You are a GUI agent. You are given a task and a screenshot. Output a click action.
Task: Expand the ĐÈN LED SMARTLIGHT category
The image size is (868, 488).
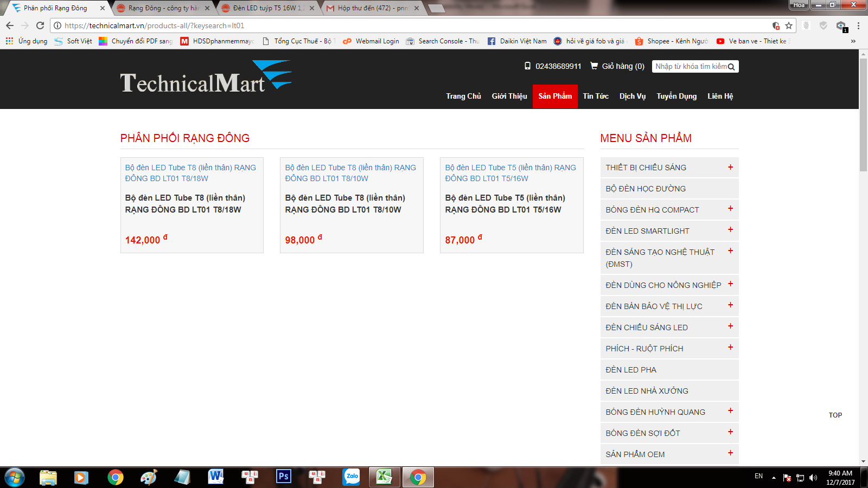point(730,230)
